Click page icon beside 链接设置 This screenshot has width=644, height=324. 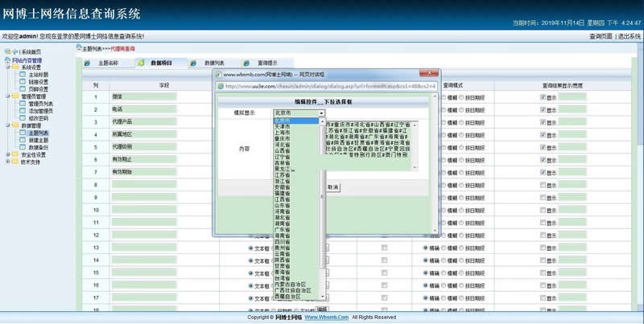pos(23,82)
